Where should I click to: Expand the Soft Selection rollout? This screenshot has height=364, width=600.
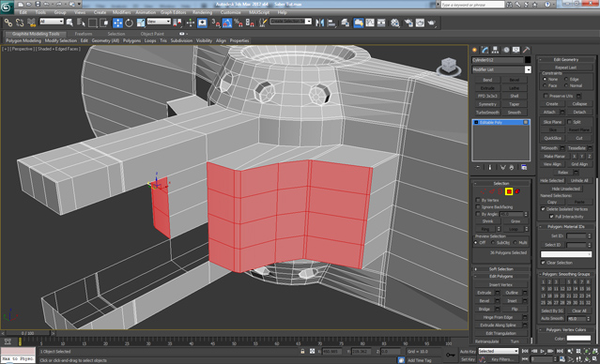[x=501, y=269]
